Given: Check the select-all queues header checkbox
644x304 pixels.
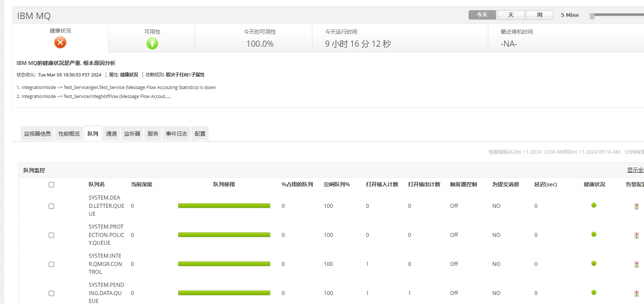Looking at the screenshot, I should click(x=51, y=184).
